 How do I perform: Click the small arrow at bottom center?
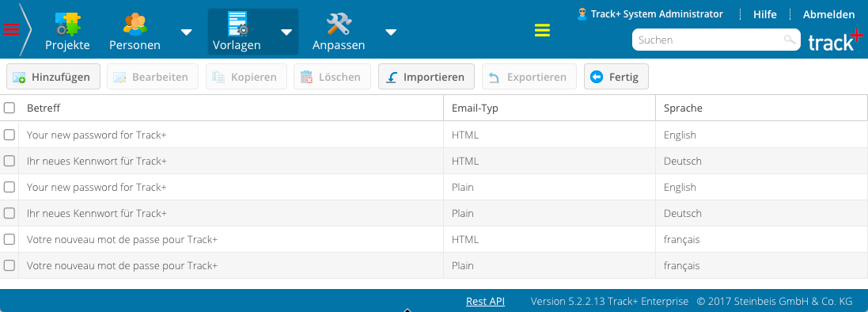pos(408,310)
